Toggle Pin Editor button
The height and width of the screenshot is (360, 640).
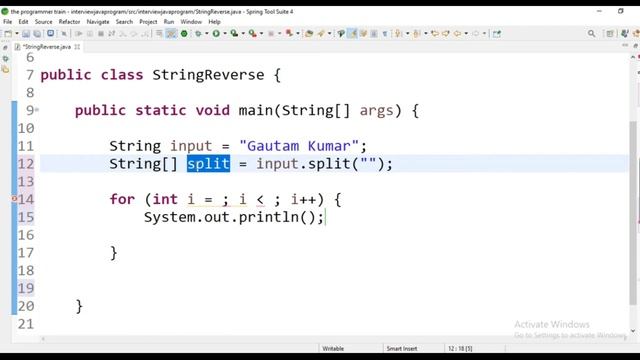(x=497, y=33)
